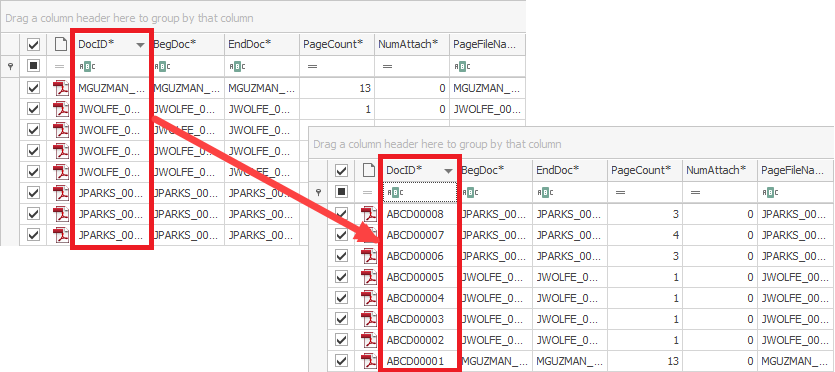Open the DocID column dropdown arrow in the left grid
Viewport: 835px width, 372px height.
[x=141, y=45]
